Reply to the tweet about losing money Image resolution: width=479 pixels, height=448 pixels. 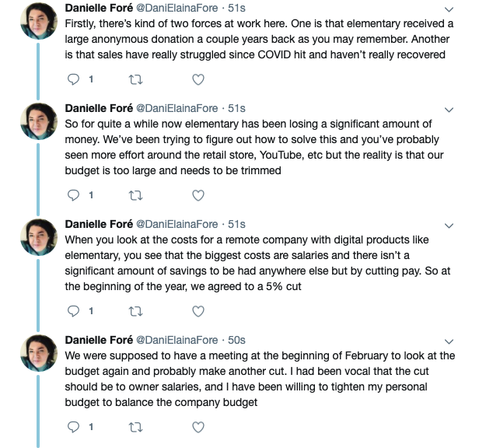pos(75,195)
